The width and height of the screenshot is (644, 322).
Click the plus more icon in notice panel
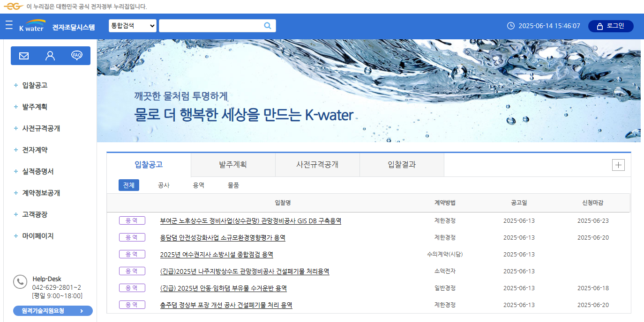(619, 165)
